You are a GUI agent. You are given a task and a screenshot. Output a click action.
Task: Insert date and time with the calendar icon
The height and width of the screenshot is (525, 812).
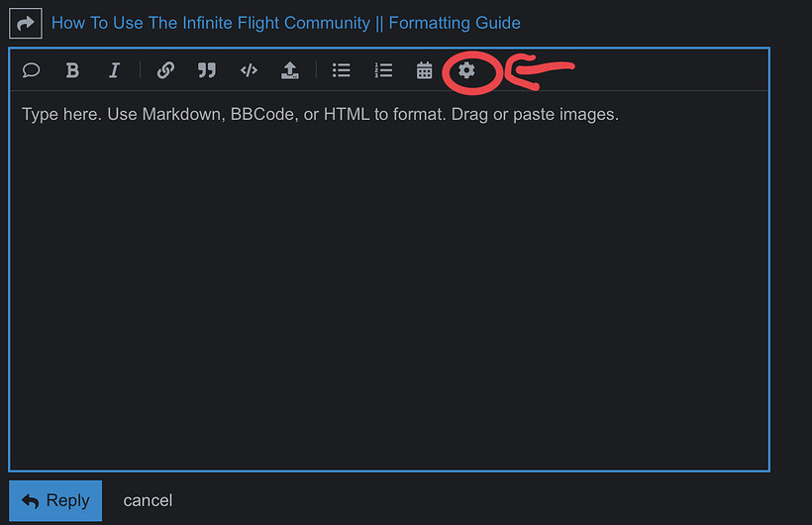[424, 70]
